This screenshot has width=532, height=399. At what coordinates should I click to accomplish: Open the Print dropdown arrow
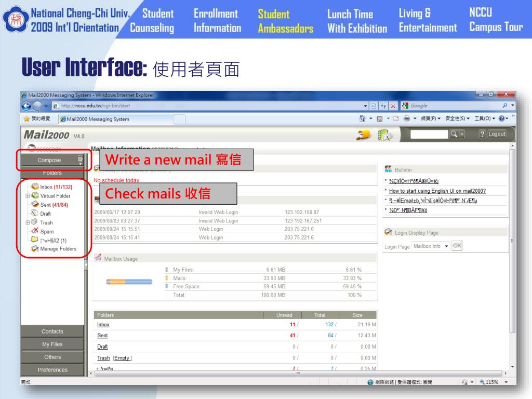tap(415, 118)
